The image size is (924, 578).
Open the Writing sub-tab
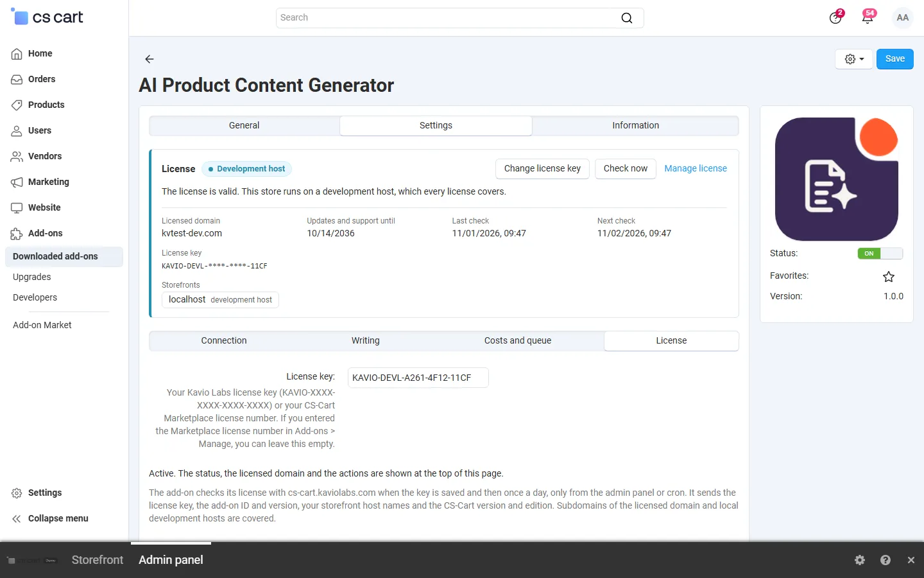pyautogui.click(x=366, y=341)
